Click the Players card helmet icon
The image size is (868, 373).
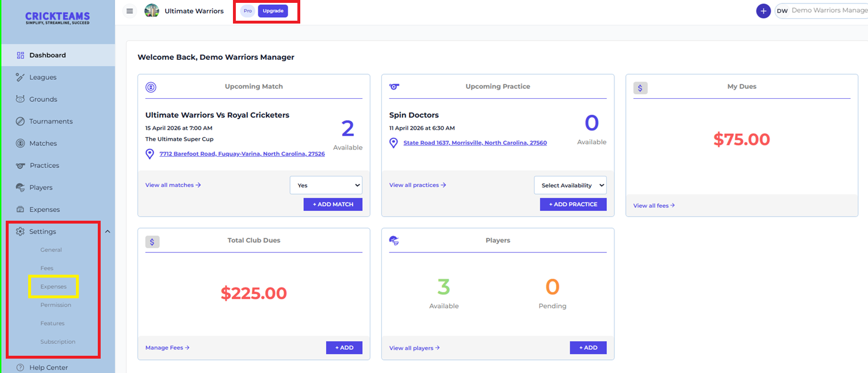(x=395, y=241)
